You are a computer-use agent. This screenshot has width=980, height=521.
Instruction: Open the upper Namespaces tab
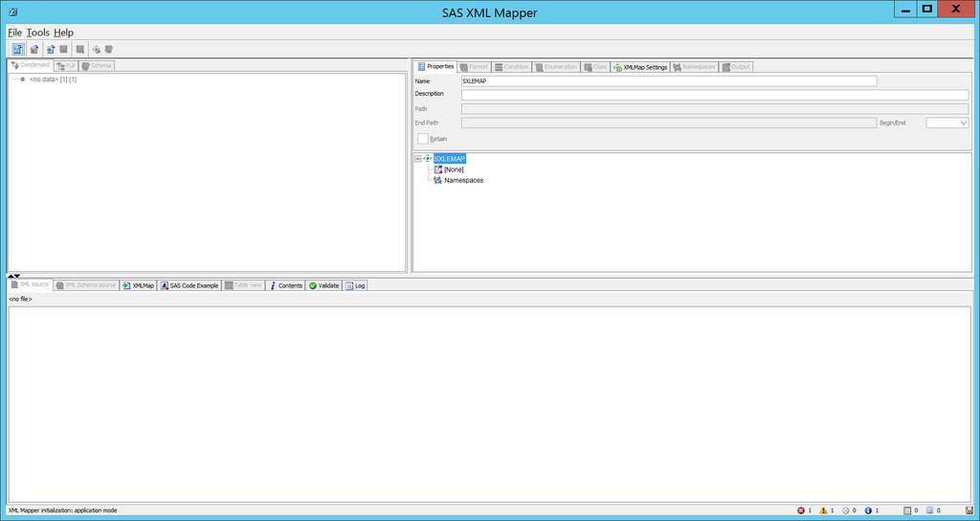(x=694, y=67)
